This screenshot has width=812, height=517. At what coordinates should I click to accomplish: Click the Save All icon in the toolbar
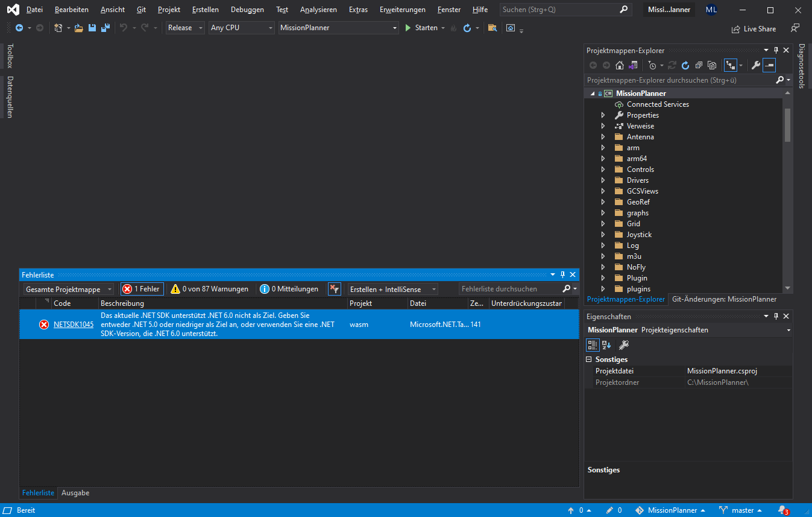pos(104,28)
